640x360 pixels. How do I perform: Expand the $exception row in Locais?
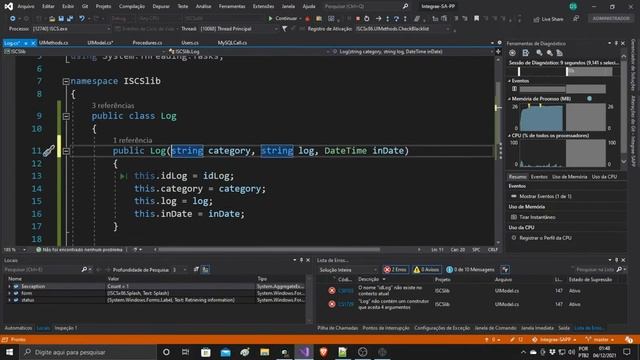click(x=9, y=287)
